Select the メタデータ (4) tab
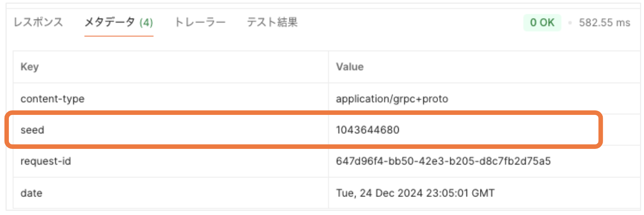 [119, 23]
